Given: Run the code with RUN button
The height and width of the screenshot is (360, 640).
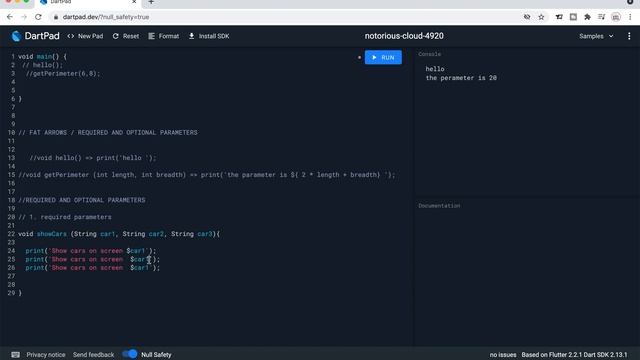Looking at the screenshot, I should (x=383, y=58).
